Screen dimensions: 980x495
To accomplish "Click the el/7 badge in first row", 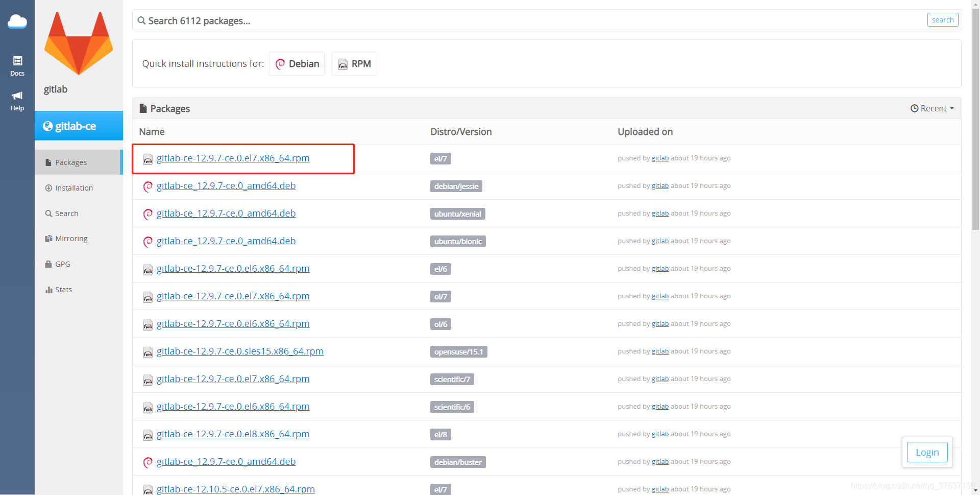I will (x=440, y=159).
